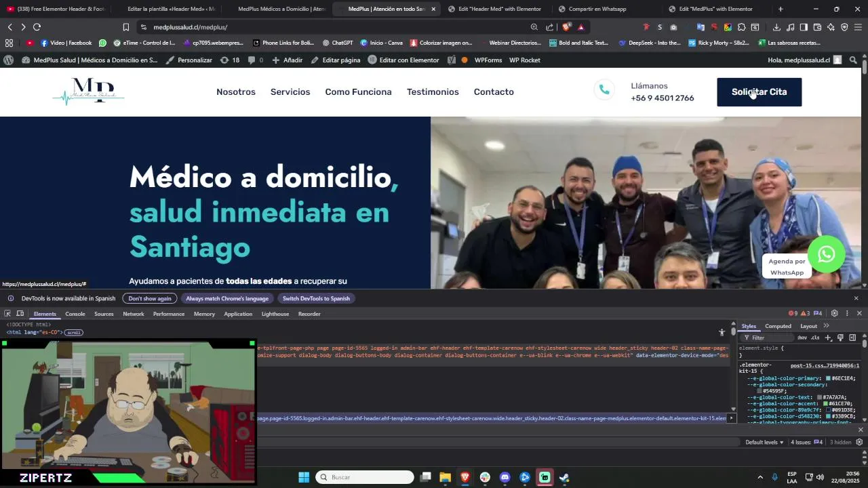Open the WordPress logo admin menu
The image size is (868, 488).
(x=8, y=60)
